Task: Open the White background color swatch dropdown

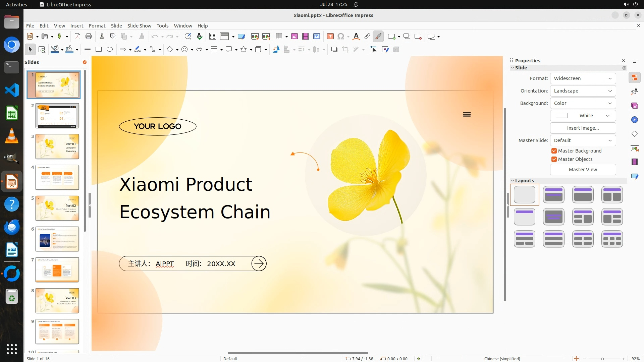Action: (x=583, y=116)
